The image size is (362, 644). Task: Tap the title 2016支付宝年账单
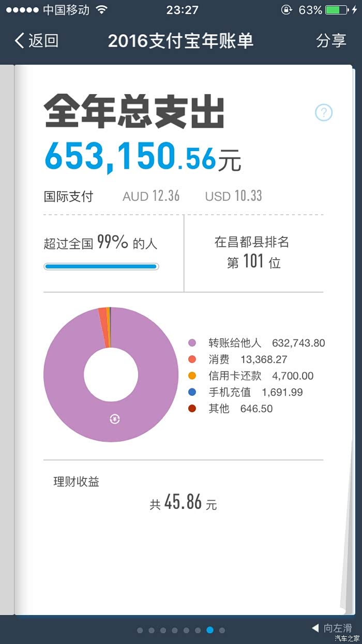(180, 41)
